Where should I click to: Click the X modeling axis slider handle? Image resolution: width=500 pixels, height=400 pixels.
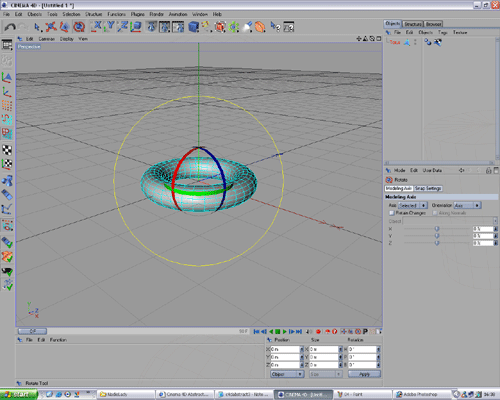coord(437,229)
